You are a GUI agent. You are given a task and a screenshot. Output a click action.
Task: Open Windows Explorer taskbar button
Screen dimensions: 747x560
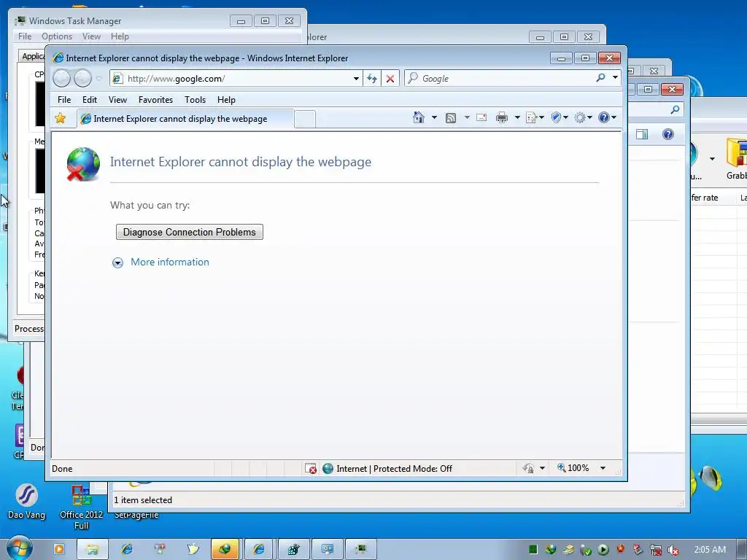(93, 550)
